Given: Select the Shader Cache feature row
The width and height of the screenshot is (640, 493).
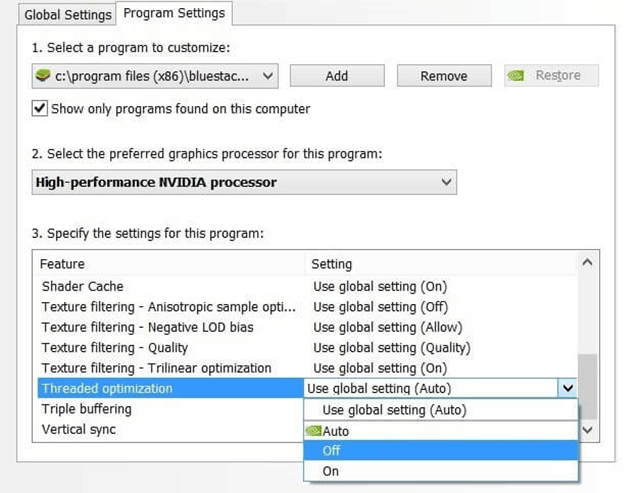Looking at the screenshot, I should 83,286.
